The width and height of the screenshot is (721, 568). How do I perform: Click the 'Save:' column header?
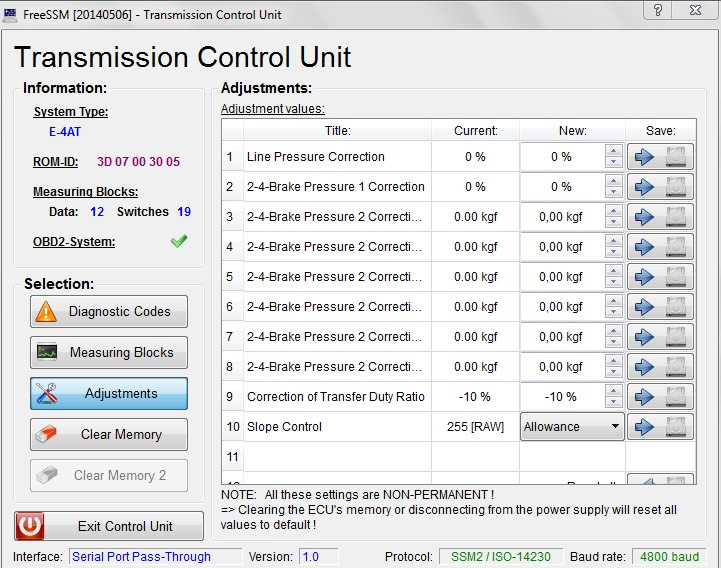[x=661, y=131]
